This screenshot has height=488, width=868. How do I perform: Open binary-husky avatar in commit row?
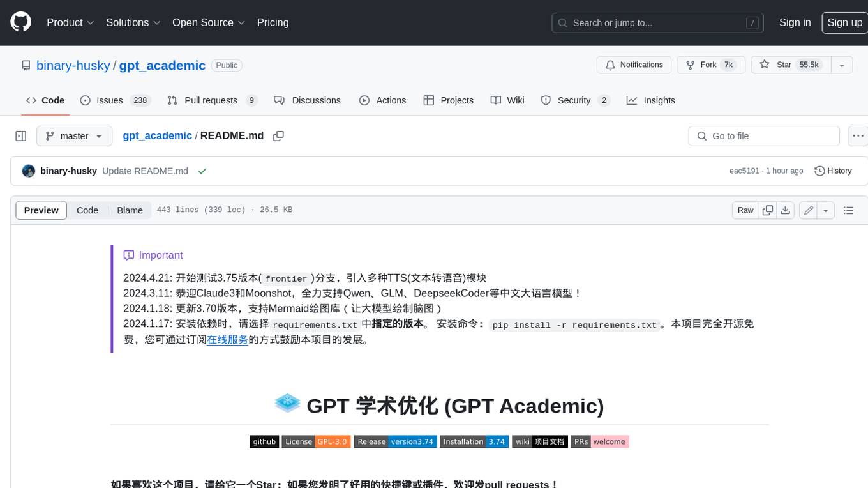point(29,171)
